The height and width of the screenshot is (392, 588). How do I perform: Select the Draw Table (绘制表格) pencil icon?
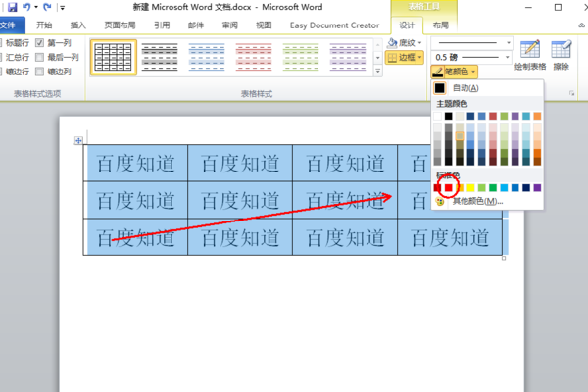point(530,49)
